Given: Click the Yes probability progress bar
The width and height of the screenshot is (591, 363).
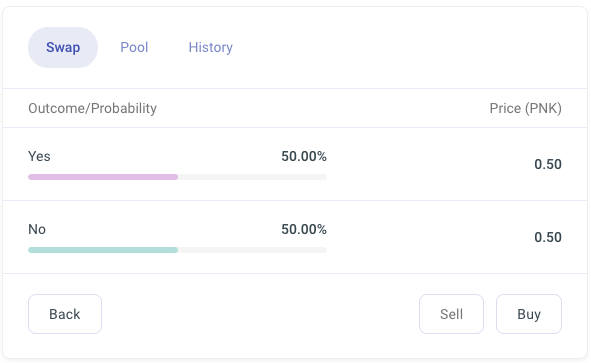Looking at the screenshot, I should coord(178,177).
